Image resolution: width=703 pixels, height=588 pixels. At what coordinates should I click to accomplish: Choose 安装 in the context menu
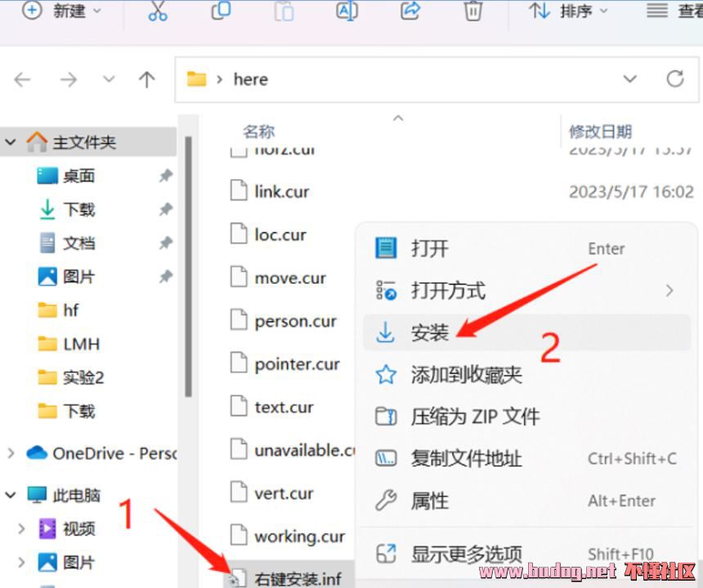(x=526, y=332)
